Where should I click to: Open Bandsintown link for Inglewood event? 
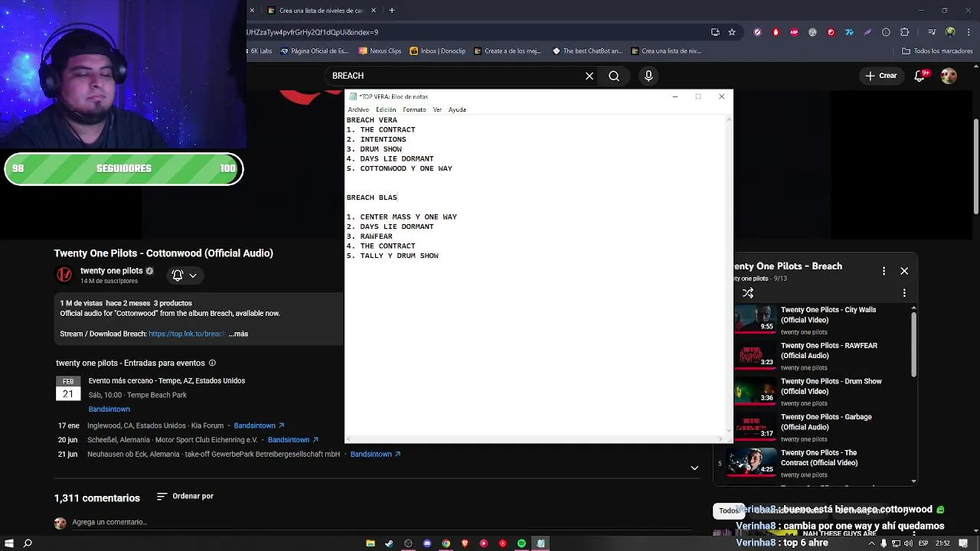tap(259, 425)
